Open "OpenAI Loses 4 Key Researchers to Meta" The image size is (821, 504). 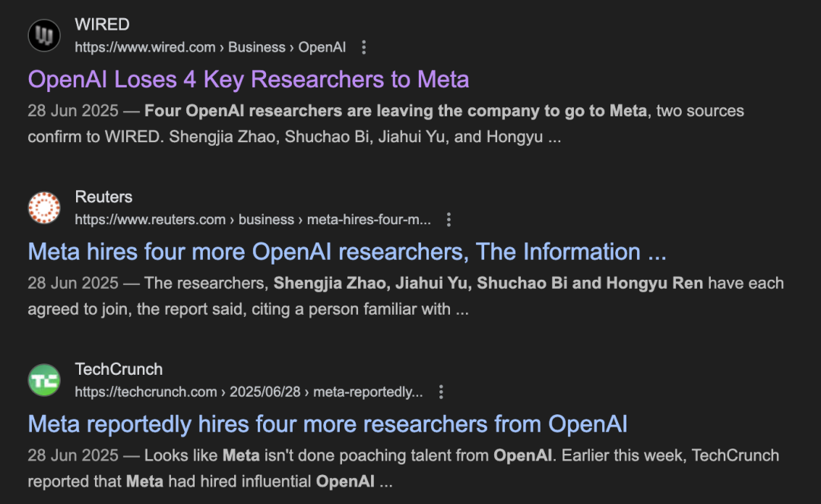pos(248,79)
